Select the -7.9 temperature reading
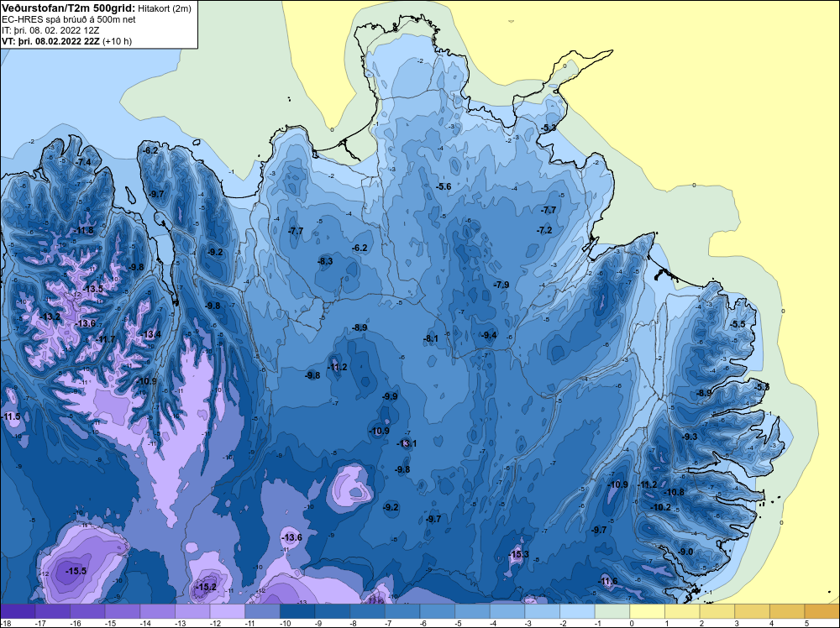840x628 pixels. [501, 285]
